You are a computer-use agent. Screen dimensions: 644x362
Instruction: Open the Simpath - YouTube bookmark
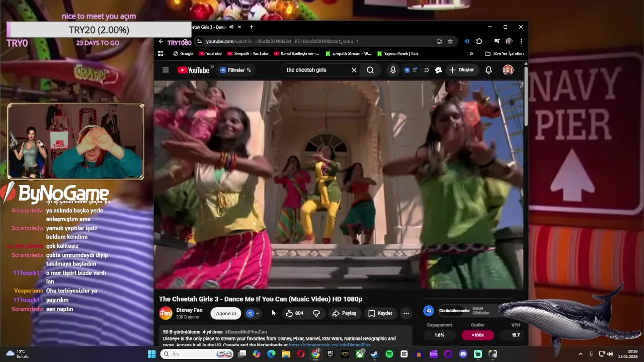pyautogui.click(x=248, y=53)
